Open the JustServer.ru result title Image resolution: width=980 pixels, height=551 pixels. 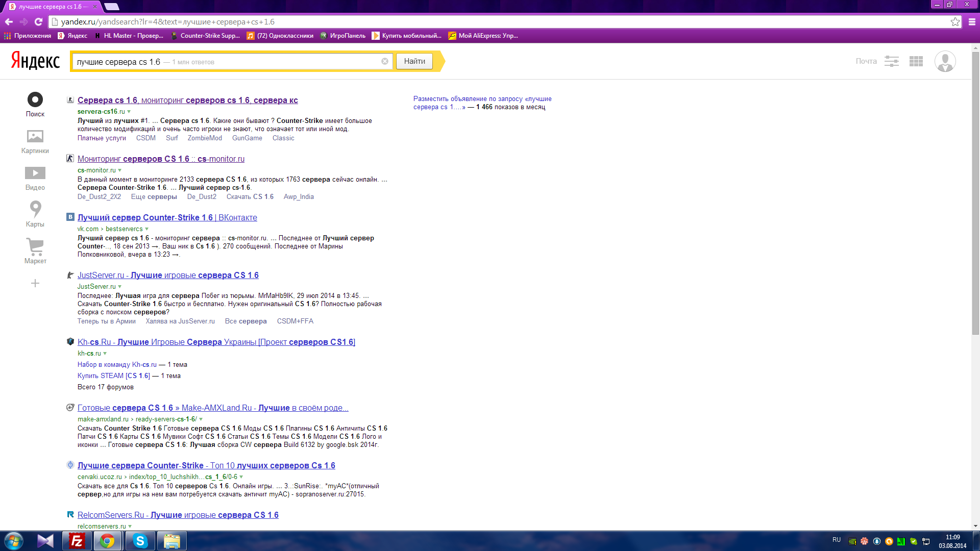click(x=168, y=275)
